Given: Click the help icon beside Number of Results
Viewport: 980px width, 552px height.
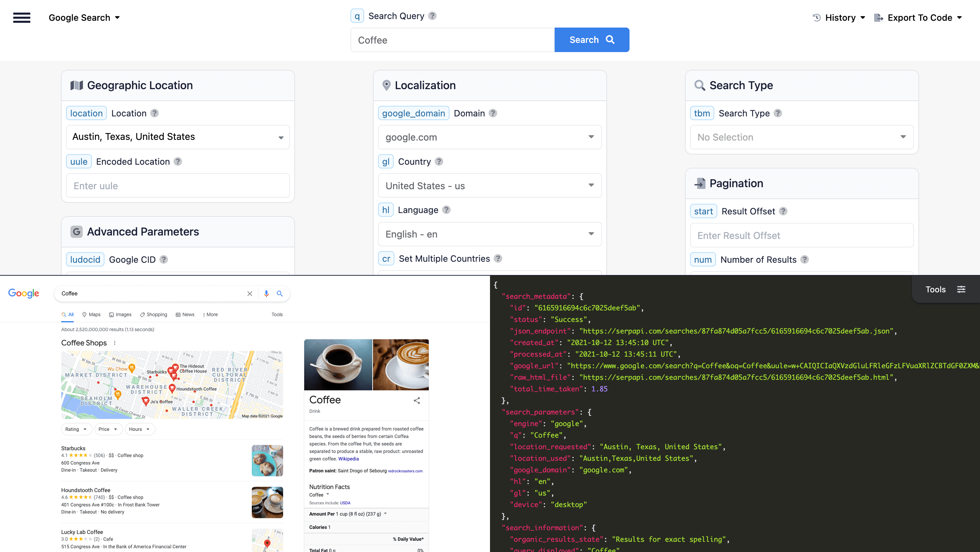Looking at the screenshot, I should click(804, 259).
